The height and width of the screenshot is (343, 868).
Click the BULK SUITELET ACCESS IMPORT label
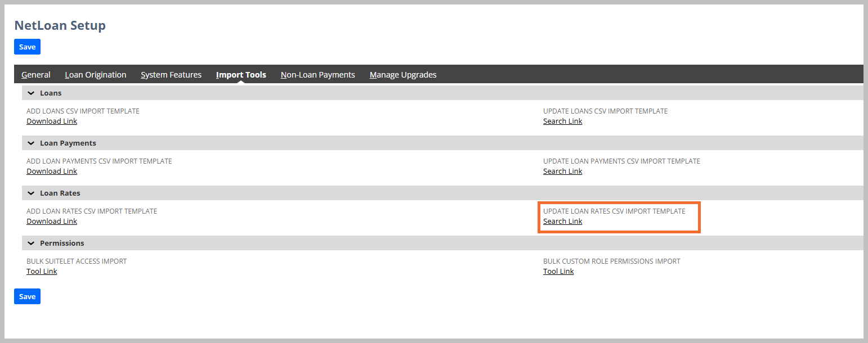pos(77,261)
